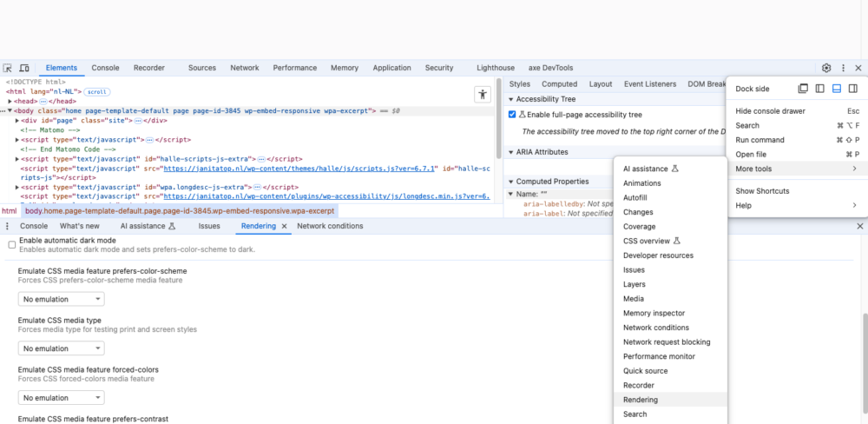This screenshot has height=424, width=868.
Task: Choose Show Shortcuts menu item
Action: pyautogui.click(x=797, y=190)
